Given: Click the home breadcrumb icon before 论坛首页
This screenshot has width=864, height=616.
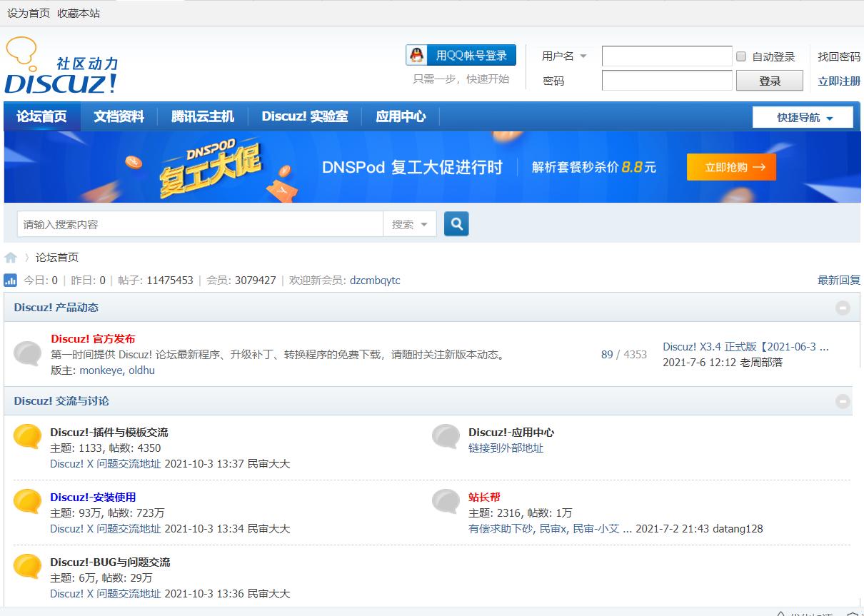Looking at the screenshot, I should (x=11, y=257).
